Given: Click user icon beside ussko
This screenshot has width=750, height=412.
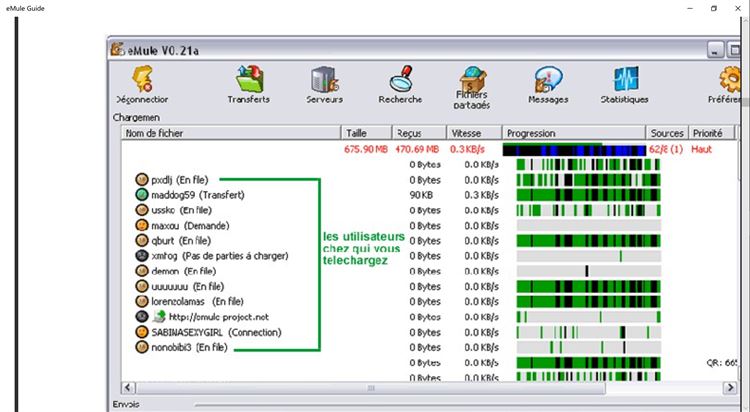Looking at the screenshot, I should tap(142, 210).
